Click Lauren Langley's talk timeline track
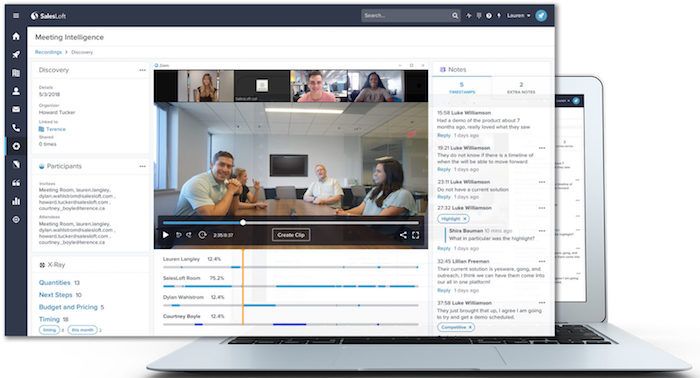The image size is (700, 378). pos(291,267)
